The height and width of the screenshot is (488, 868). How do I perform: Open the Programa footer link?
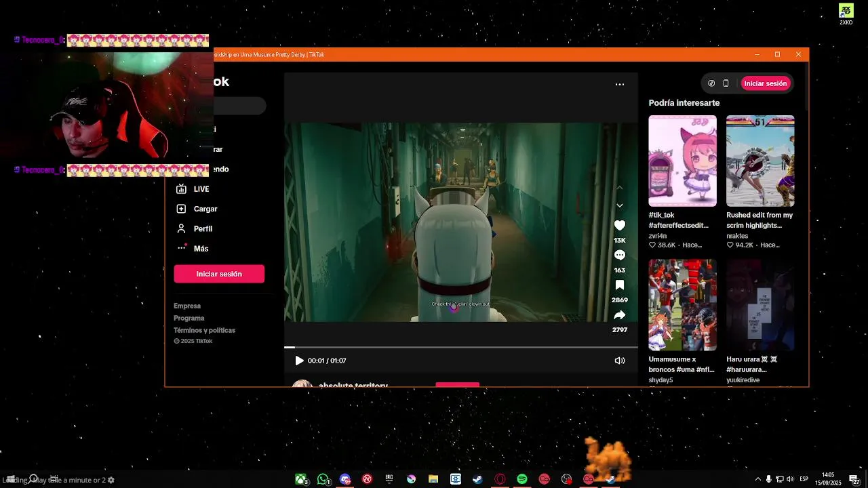[x=189, y=318]
